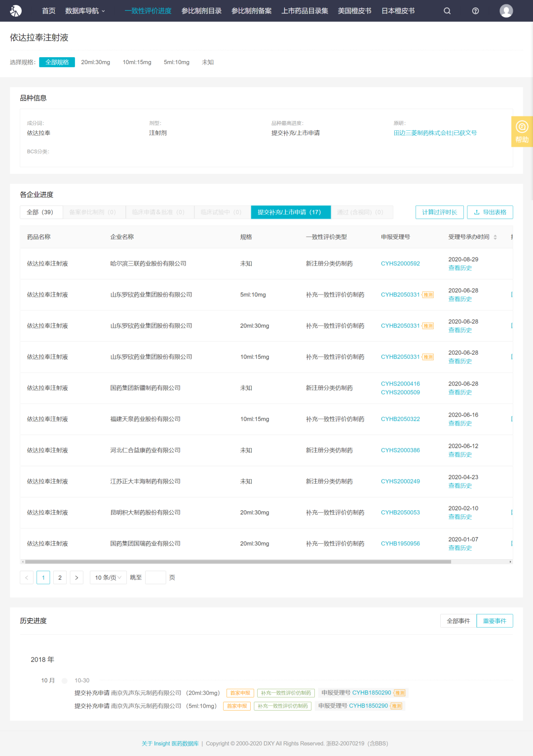This screenshot has width=533, height=756.
Task: Click 查看历史 for 2020-01-07 row
Action: tap(460, 548)
